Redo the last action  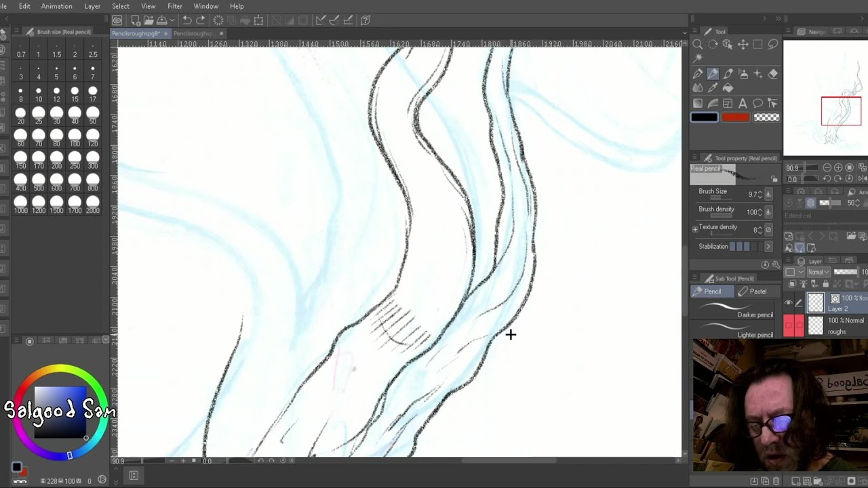[x=201, y=20]
